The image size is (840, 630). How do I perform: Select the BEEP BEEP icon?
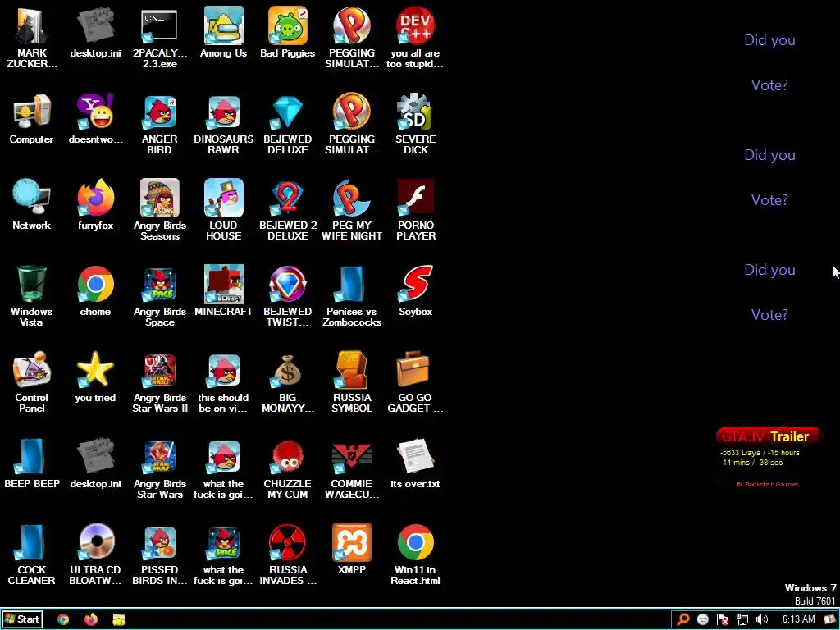pos(32,463)
